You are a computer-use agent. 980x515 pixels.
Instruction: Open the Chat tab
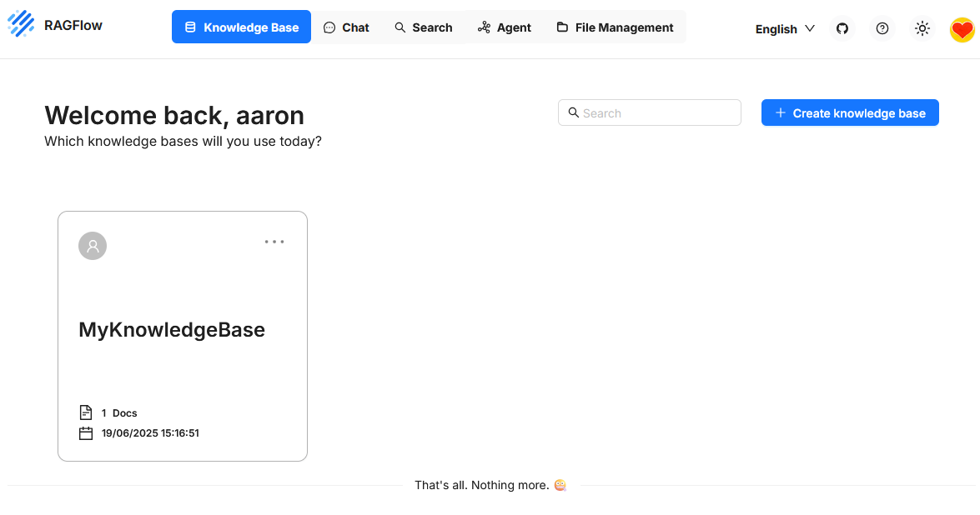click(x=346, y=27)
